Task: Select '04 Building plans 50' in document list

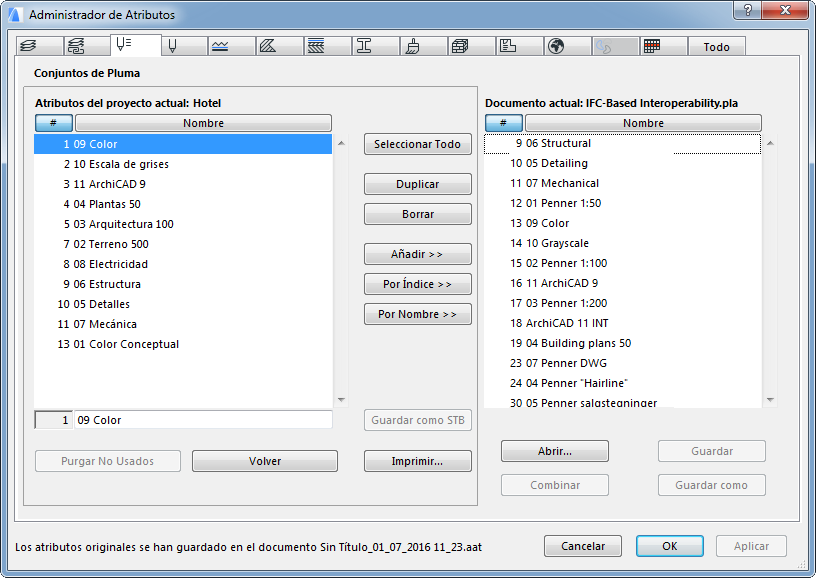Action: click(622, 343)
